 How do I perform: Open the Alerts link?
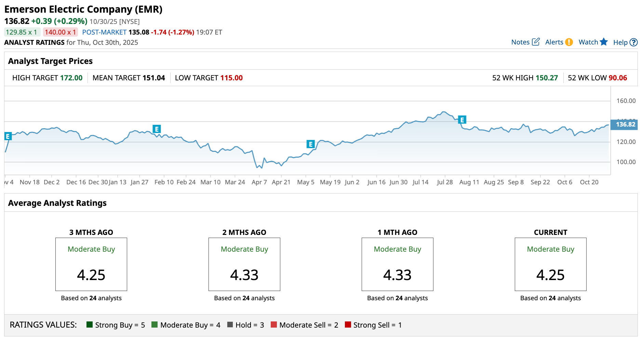click(x=554, y=42)
